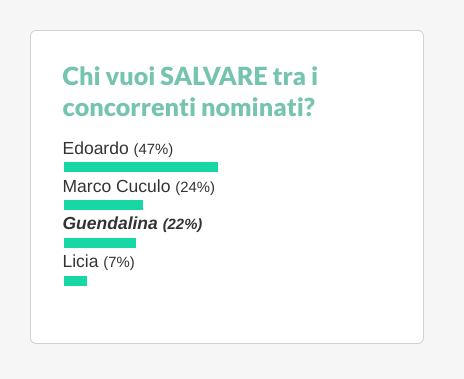Select Marco Cuculo's green result bar
464x379 pixels.
103,205
